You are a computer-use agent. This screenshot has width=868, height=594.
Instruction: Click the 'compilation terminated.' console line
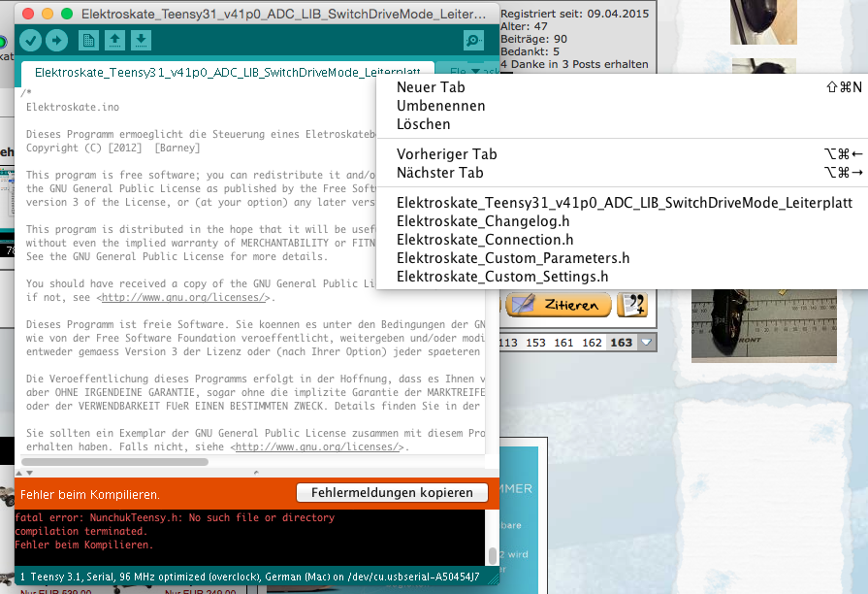click(x=81, y=531)
